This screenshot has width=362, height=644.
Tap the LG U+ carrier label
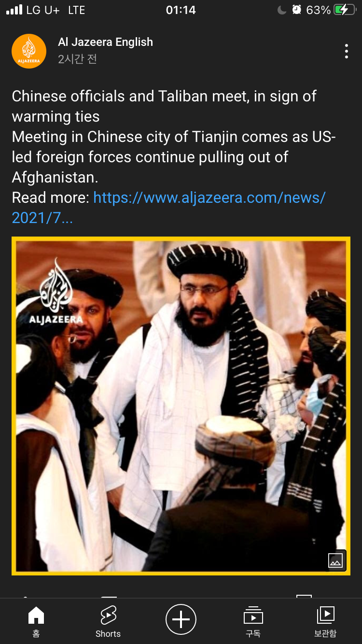(43, 10)
